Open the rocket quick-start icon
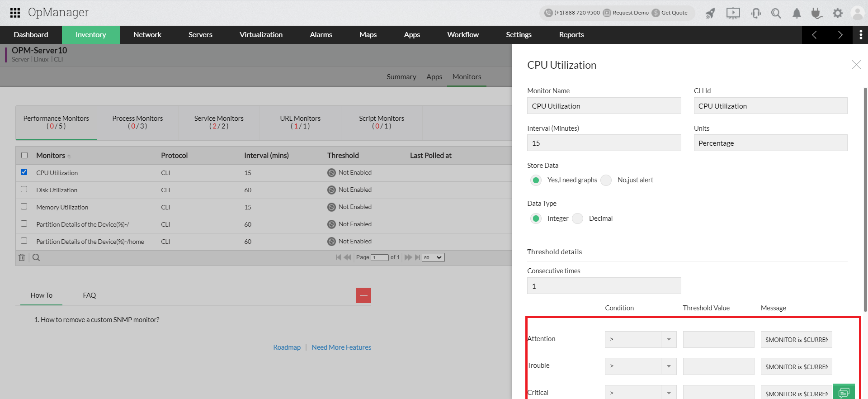The image size is (868, 399). [710, 13]
